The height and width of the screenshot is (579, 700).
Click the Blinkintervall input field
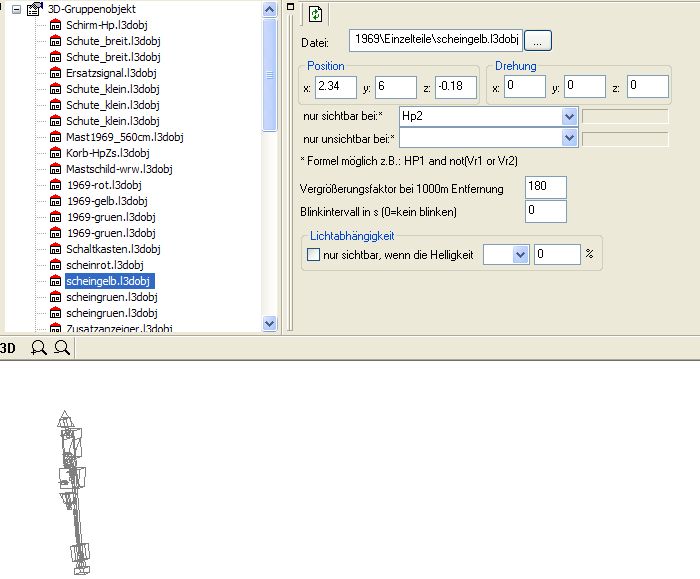coord(546,211)
